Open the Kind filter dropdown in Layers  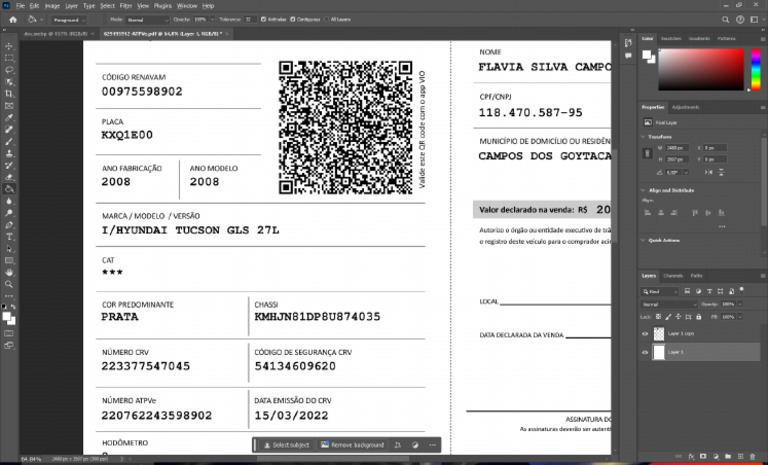(660, 292)
